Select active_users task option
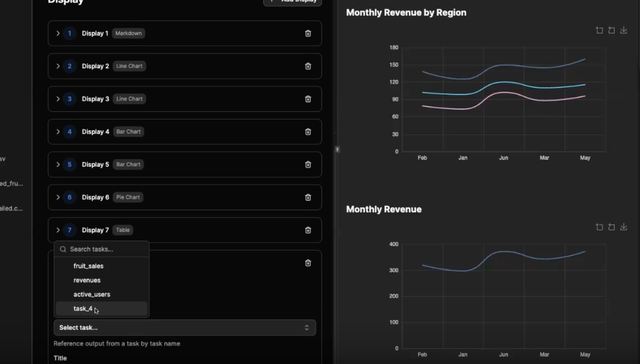The width and height of the screenshot is (640, 364). click(x=92, y=295)
